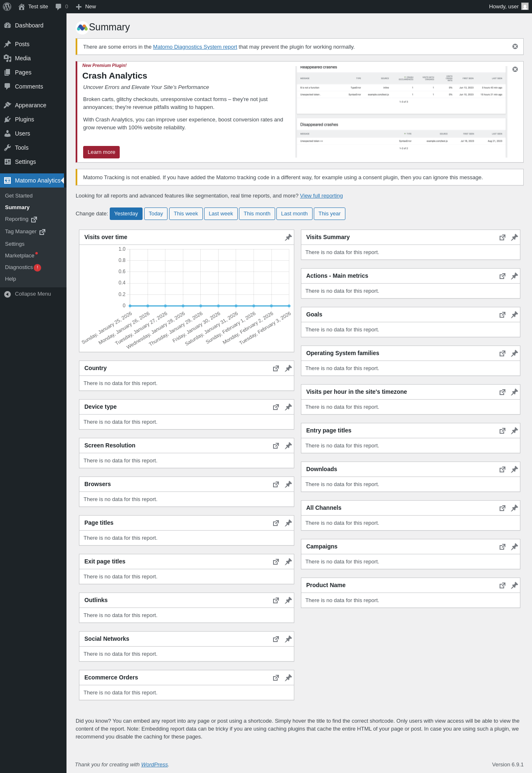This screenshot has height=773, width=532.
Task: Open Users menu item
Action: 33,133
